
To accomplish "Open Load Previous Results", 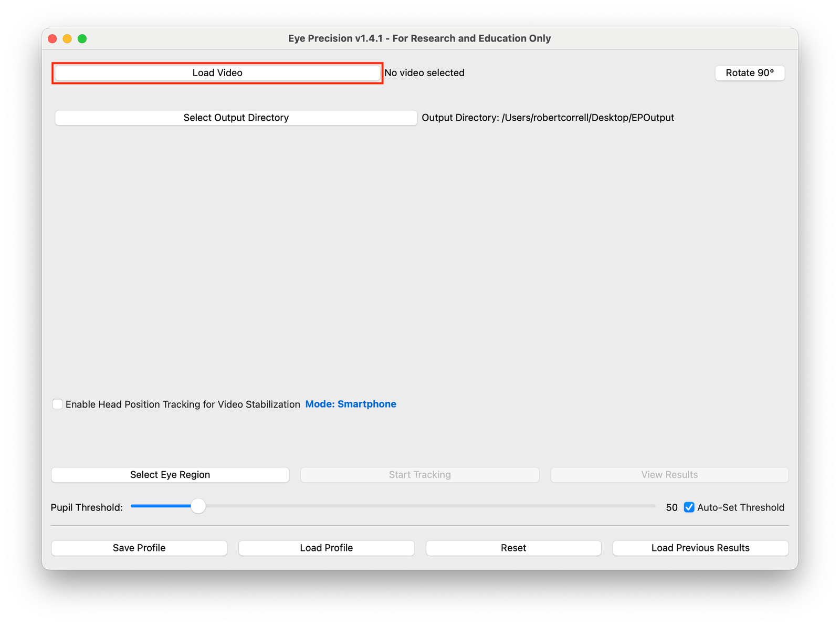I will [700, 548].
